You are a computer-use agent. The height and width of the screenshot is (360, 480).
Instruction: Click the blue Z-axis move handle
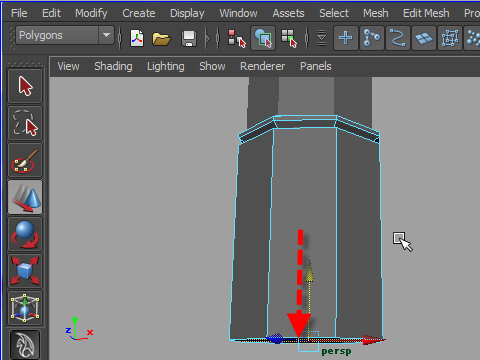click(x=274, y=339)
